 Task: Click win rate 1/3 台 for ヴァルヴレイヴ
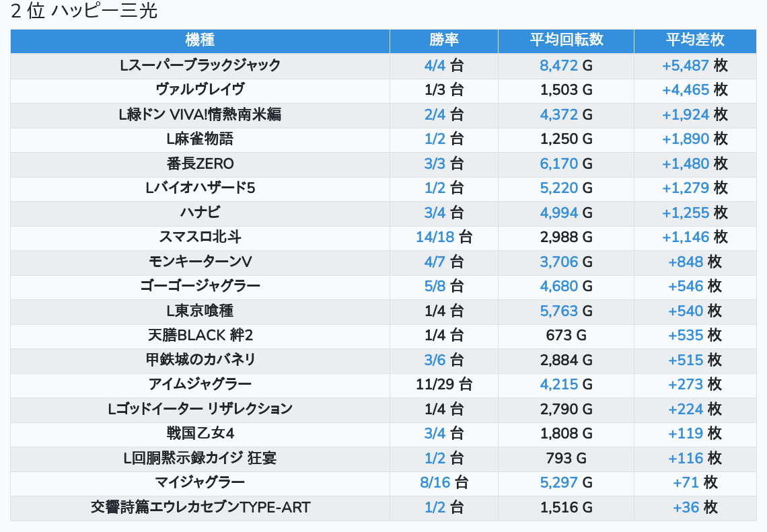(x=443, y=89)
